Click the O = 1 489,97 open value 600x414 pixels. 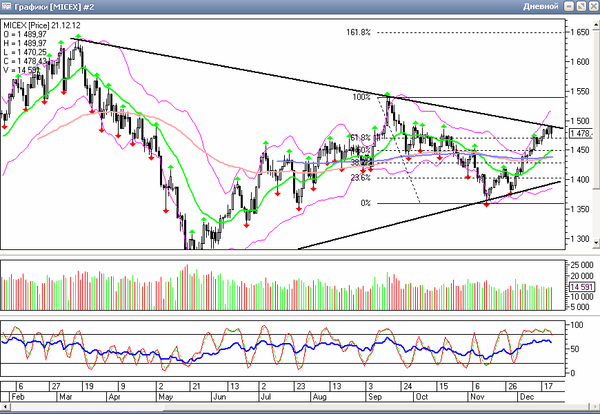coord(25,34)
